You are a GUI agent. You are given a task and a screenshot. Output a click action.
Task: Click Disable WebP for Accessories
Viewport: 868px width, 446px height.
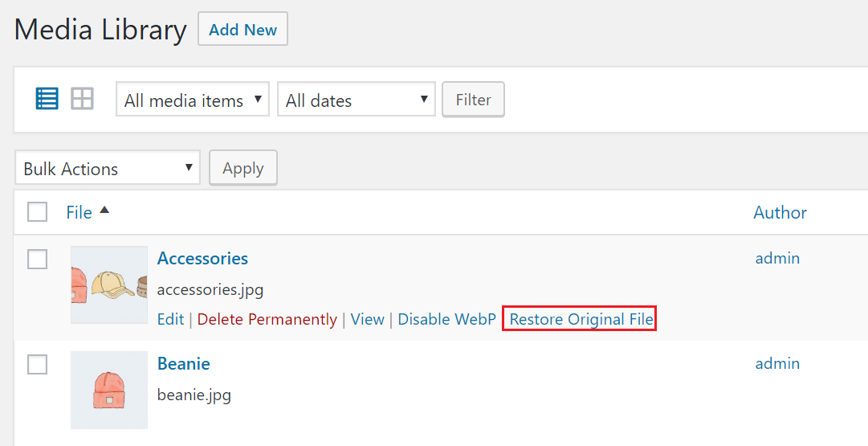pyautogui.click(x=446, y=319)
